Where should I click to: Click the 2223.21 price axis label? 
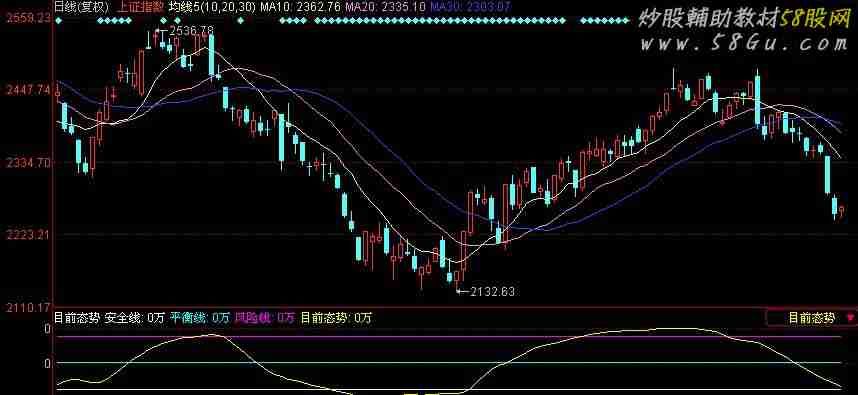pyautogui.click(x=28, y=235)
